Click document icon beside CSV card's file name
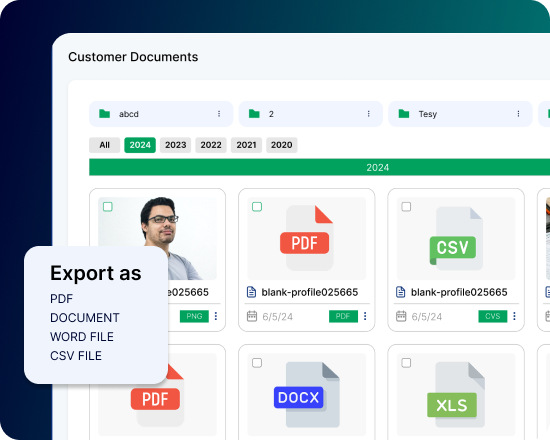550x440 pixels. [x=401, y=292]
